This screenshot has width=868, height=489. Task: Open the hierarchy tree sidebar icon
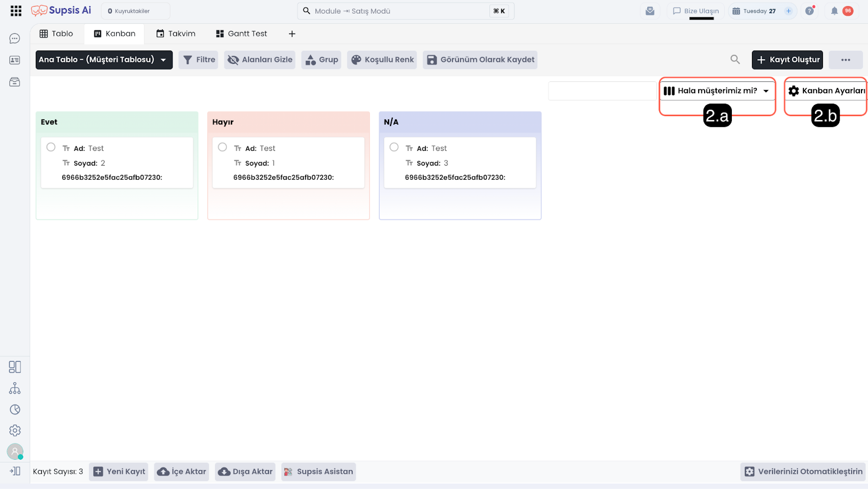(15, 389)
